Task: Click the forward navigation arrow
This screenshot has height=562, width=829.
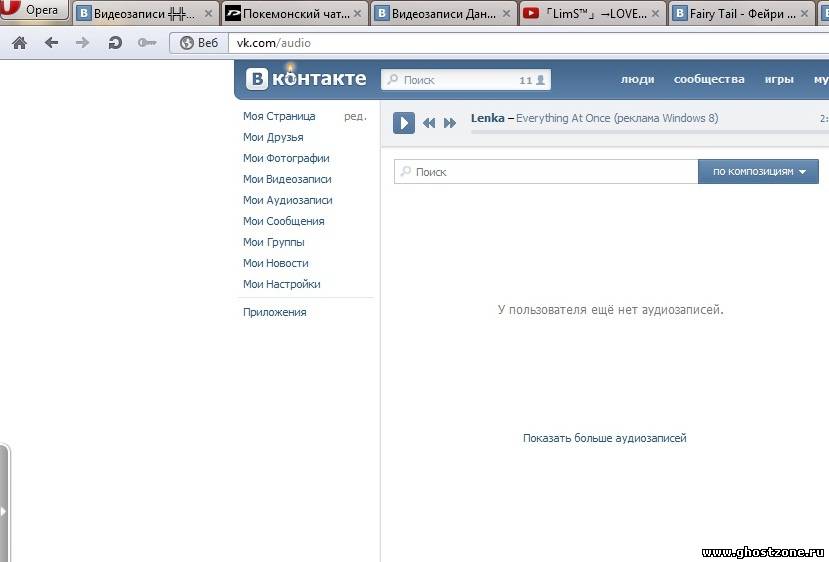Action: 82,43
